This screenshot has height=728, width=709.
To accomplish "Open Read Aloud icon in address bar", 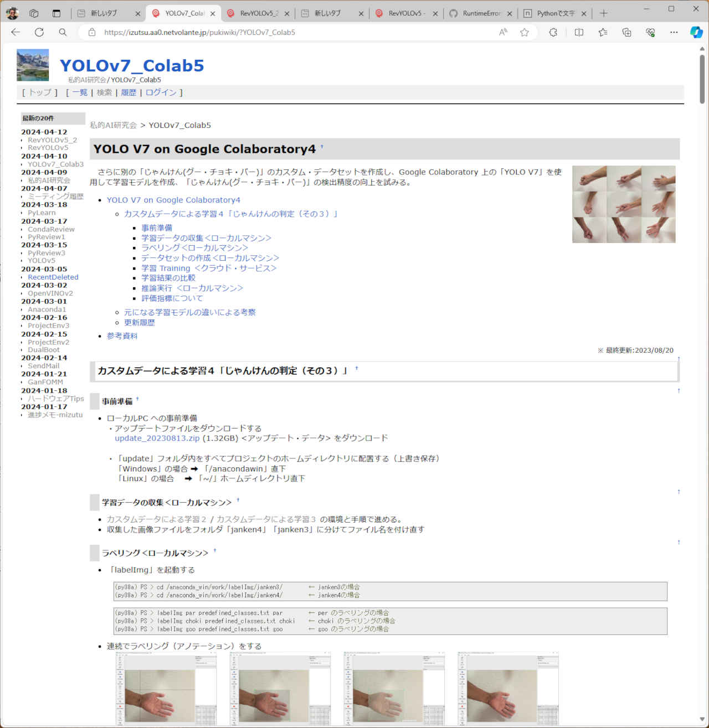I will click(x=503, y=32).
